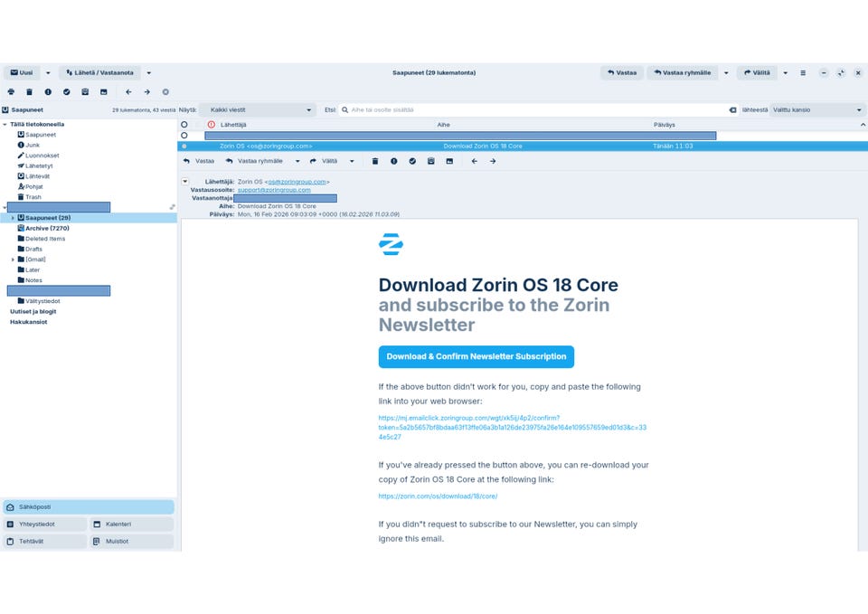Select the Archive (7270) folder
Image resolution: width=868 pixels, height=614 pixels.
[x=47, y=228]
